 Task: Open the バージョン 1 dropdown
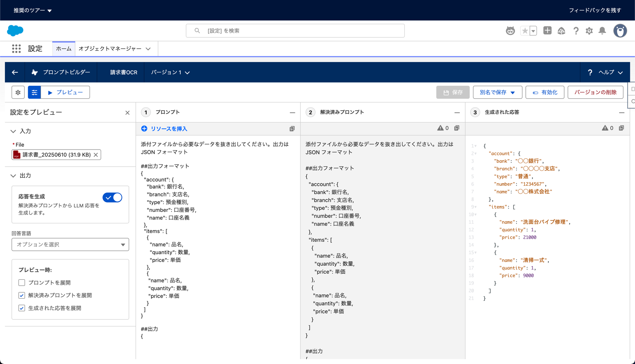[x=170, y=72]
